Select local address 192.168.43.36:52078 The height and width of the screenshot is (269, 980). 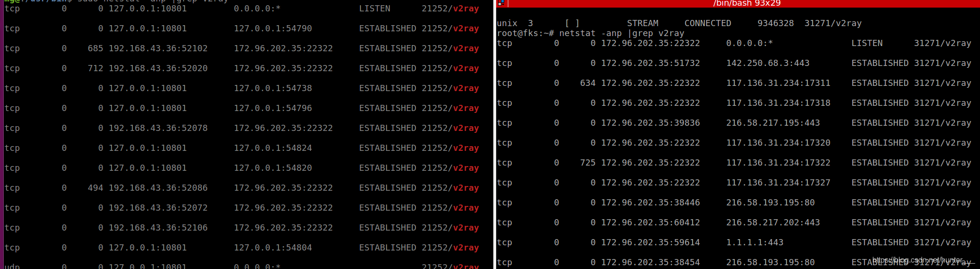coord(158,128)
